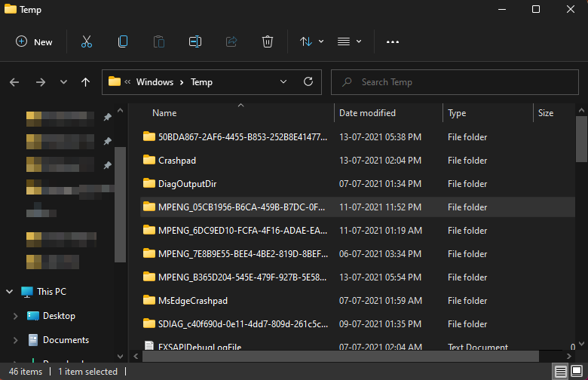Open the See more three-dots menu
This screenshot has height=380, width=588.
point(392,42)
